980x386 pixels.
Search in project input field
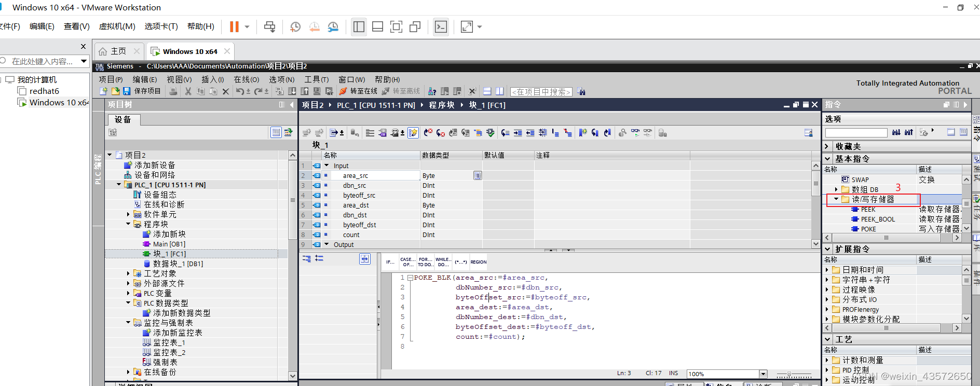pos(541,92)
